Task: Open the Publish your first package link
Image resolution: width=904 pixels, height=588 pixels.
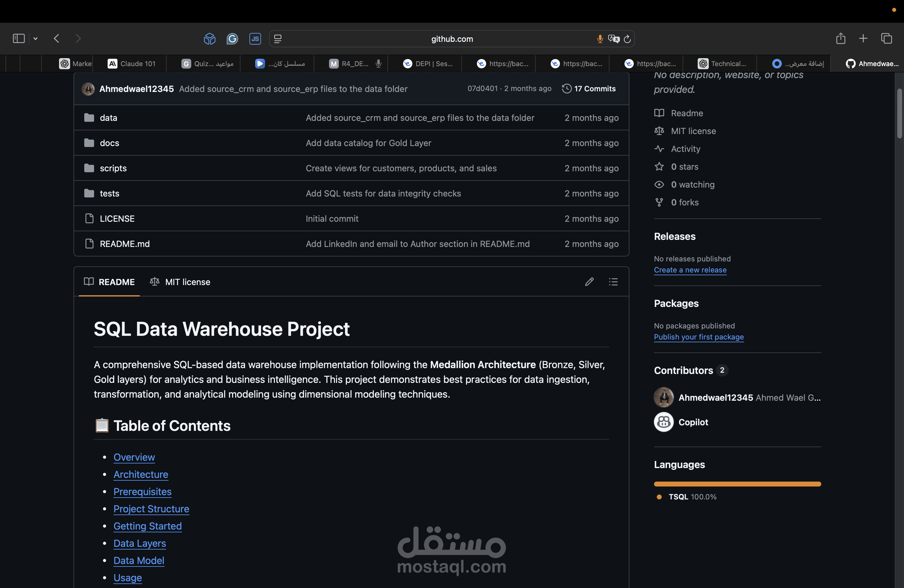Action: pyautogui.click(x=699, y=337)
